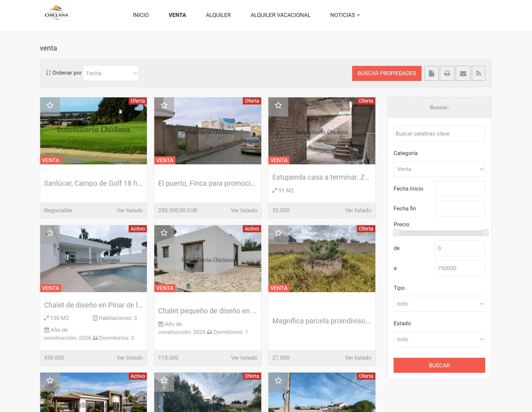Click the right Precio slider handle
Screen dimensions: 532x412
point(485,233)
